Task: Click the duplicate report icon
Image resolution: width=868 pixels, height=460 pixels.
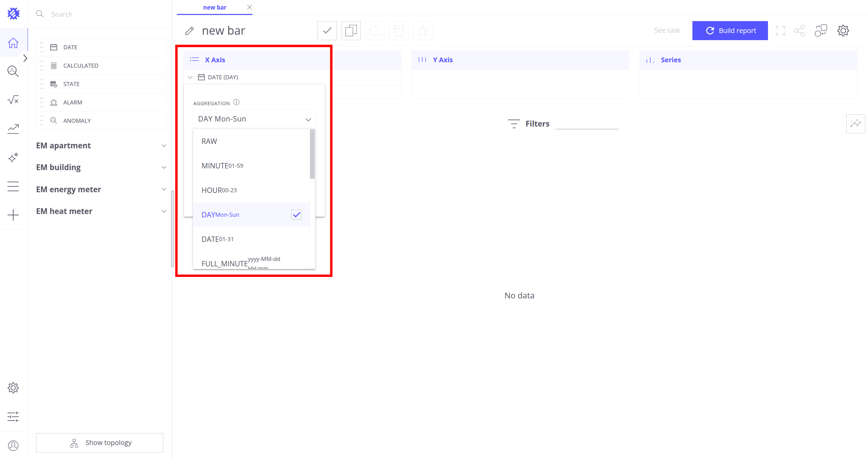Action: pos(351,31)
